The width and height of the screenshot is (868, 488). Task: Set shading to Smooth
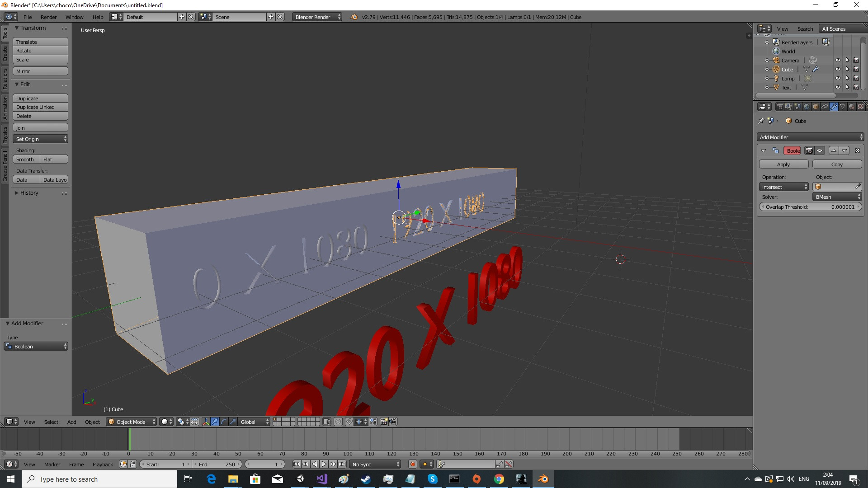pos(26,159)
